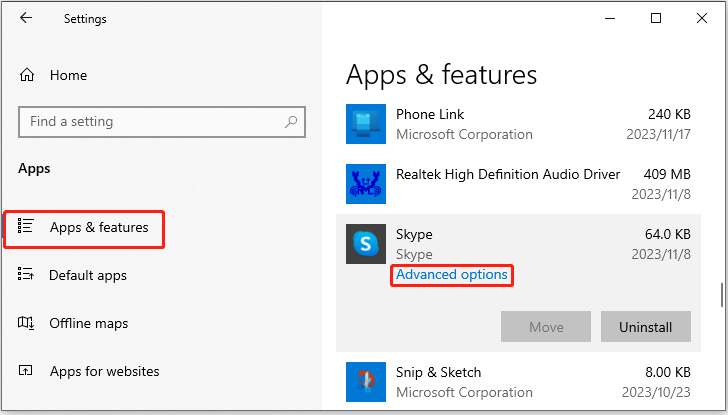This screenshot has height=415, width=728.
Task: Click the Apps for websites icon
Action: point(26,370)
